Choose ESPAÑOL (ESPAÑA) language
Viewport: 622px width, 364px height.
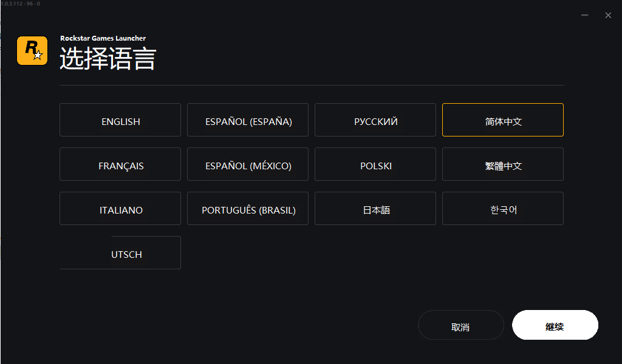pyautogui.click(x=248, y=120)
